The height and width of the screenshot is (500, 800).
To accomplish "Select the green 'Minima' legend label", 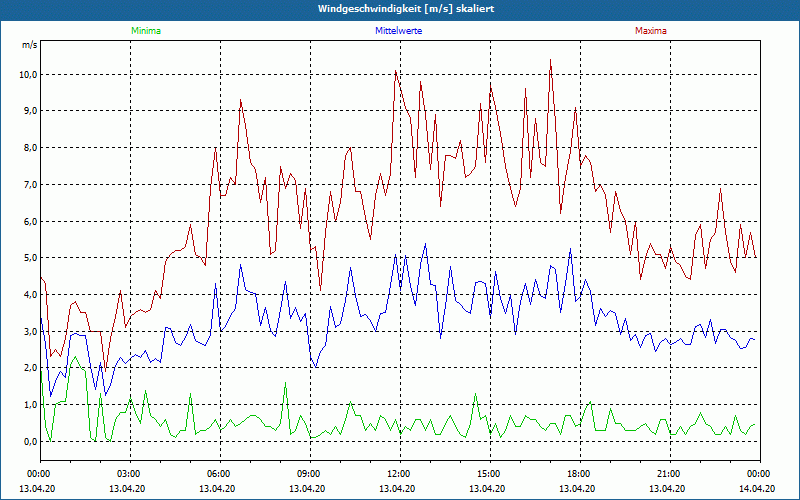I will point(146,31).
